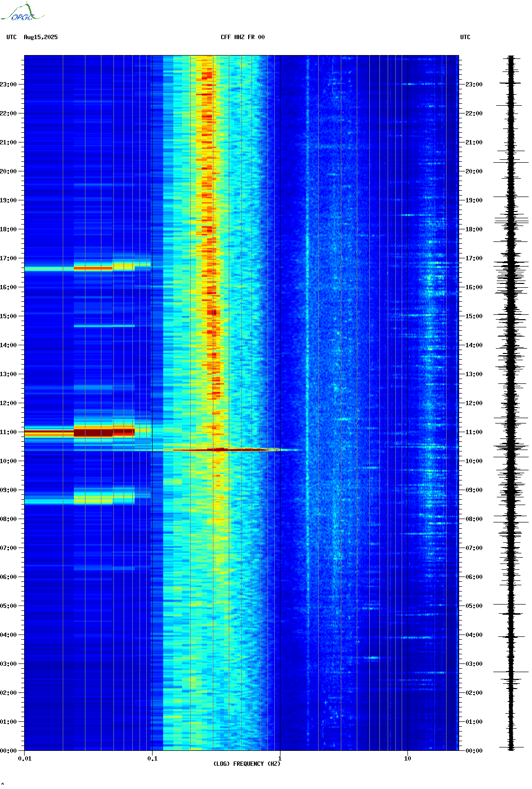This screenshot has width=532, height=789.
Task: Select 17:00 on the right time axis
Action: pyautogui.click(x=474, y=258)
